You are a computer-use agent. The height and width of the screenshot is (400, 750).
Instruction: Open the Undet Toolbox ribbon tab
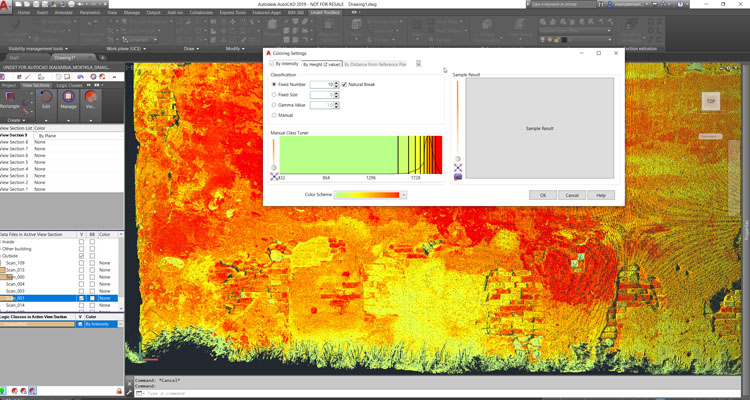click(x=325, y=12)
